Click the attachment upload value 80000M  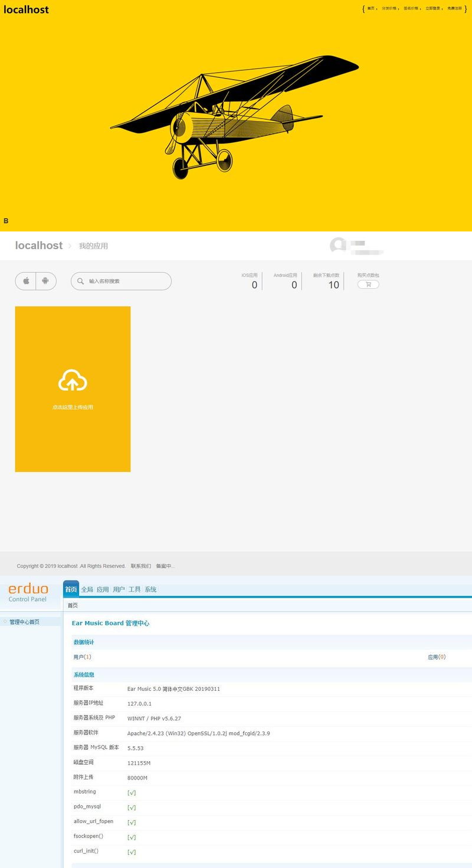point(137,778)
